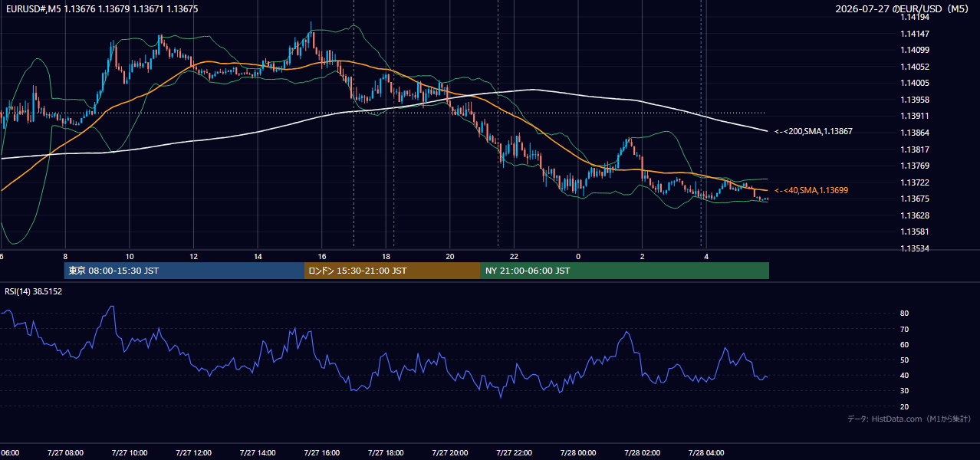The image size is (980, 460).
Task: Click price axis label 1.14147
Action: coord(914,34)
